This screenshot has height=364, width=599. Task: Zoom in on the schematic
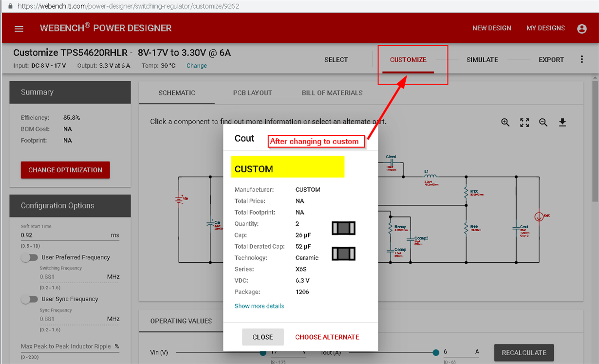tap(505, 123)
